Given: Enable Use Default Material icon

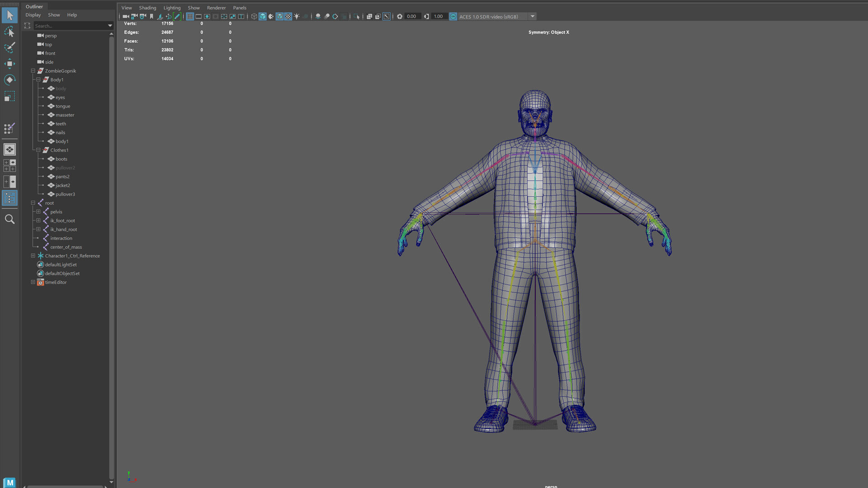Looking at the screenshot, I should (x=271, y=16).
